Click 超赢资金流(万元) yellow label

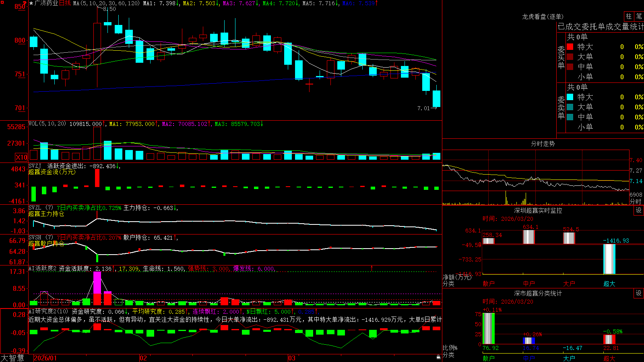coord(52,172)
